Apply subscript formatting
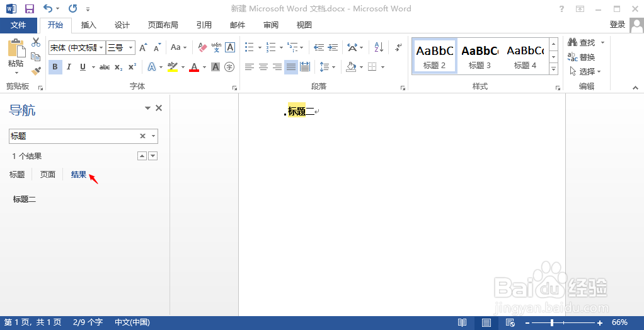Screen dimensions: 644x330 (118, 67)
